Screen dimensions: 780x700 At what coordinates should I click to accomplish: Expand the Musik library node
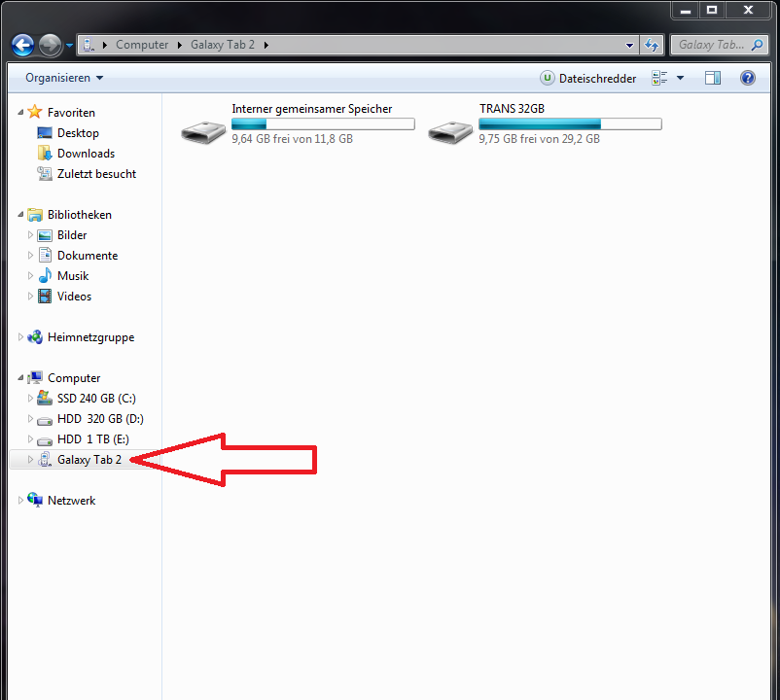click(x=30, y=276)
